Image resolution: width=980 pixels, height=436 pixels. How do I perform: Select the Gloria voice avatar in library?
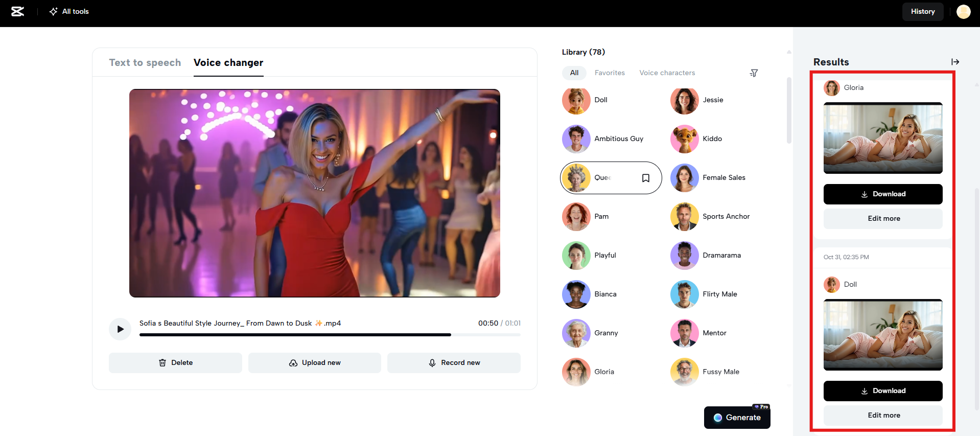coord(576,372)
